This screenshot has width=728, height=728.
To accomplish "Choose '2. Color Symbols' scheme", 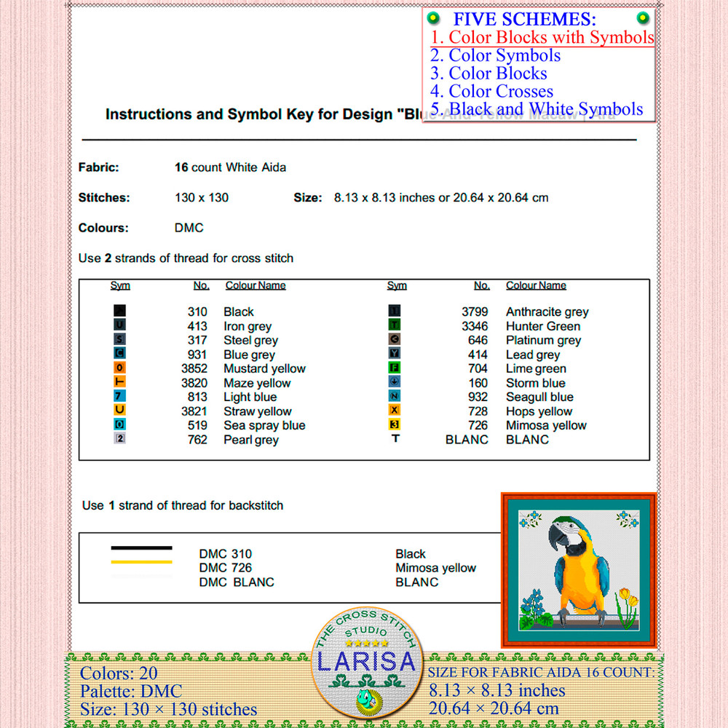I will coord(495,55).
